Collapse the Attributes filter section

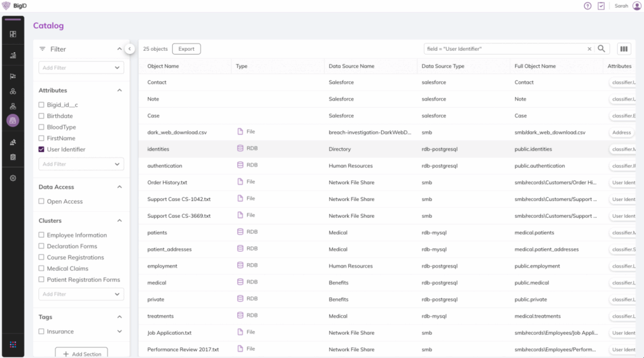[119, 90]
